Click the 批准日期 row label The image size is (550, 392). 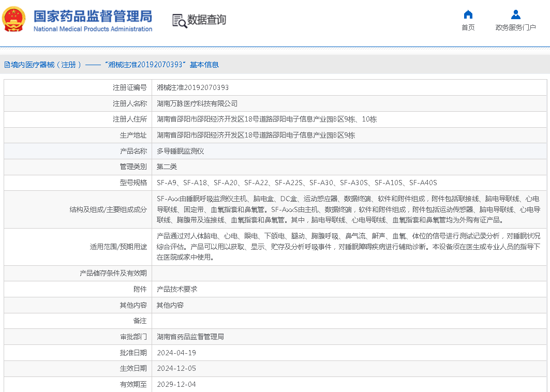point(133,353)
